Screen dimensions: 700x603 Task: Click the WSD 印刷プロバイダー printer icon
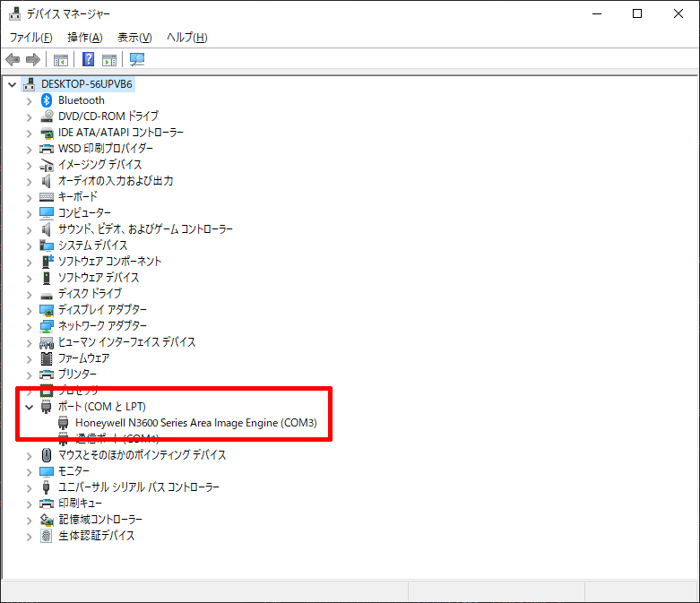pyautogui.click(x=47, y=148)
